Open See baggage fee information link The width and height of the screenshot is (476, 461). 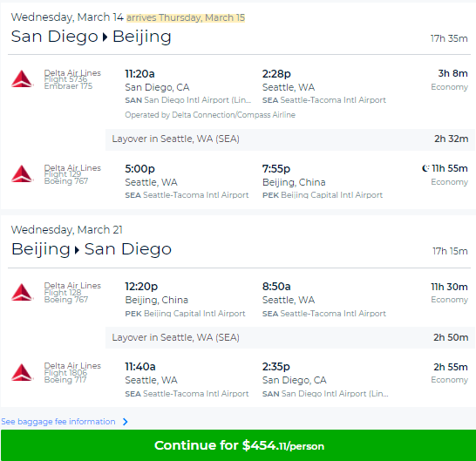58,422
